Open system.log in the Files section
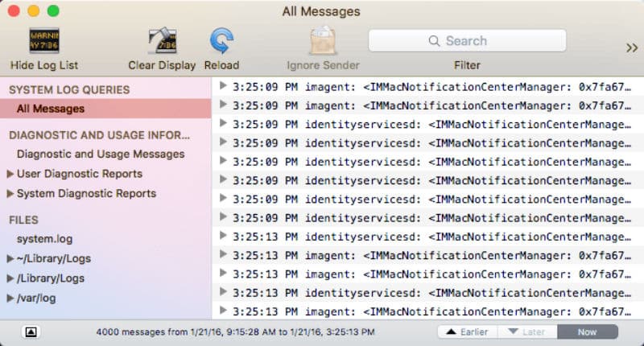 pos(44,239)
